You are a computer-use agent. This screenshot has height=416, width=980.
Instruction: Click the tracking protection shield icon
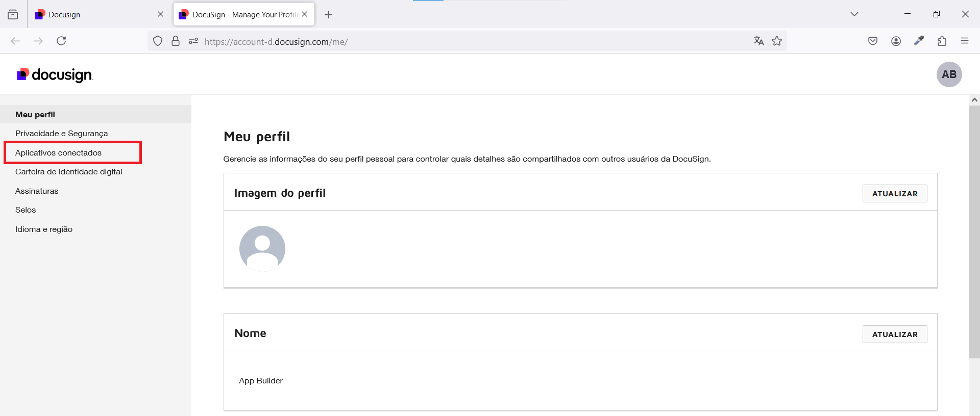[158, 41]
